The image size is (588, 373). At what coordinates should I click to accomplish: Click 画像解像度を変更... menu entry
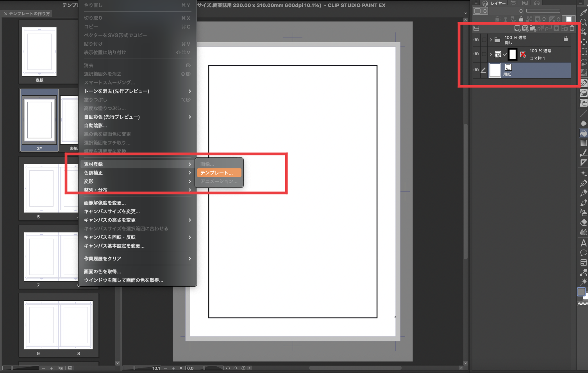pos(105,203)
